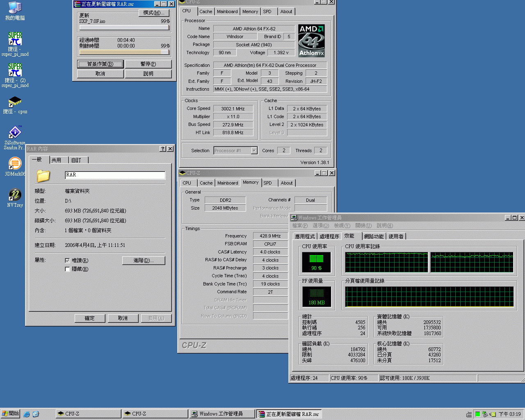Click WinRAR Cancel button

(x=100, y=74)
